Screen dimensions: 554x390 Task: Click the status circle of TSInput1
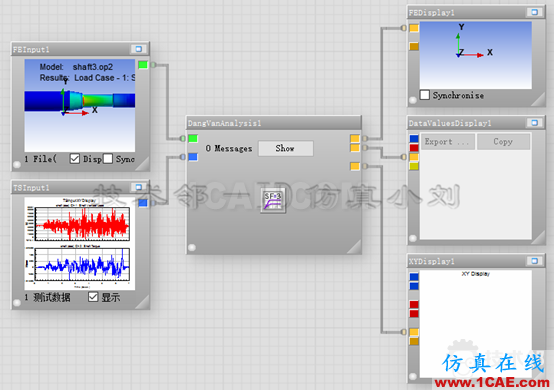pyautogui.click(x=17, y=303)
